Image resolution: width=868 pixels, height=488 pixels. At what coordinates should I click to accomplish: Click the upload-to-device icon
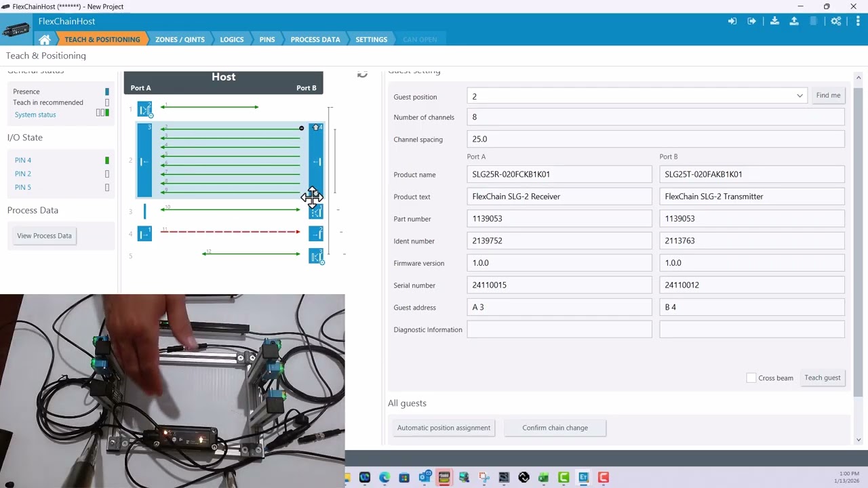(x=794, y=21)
